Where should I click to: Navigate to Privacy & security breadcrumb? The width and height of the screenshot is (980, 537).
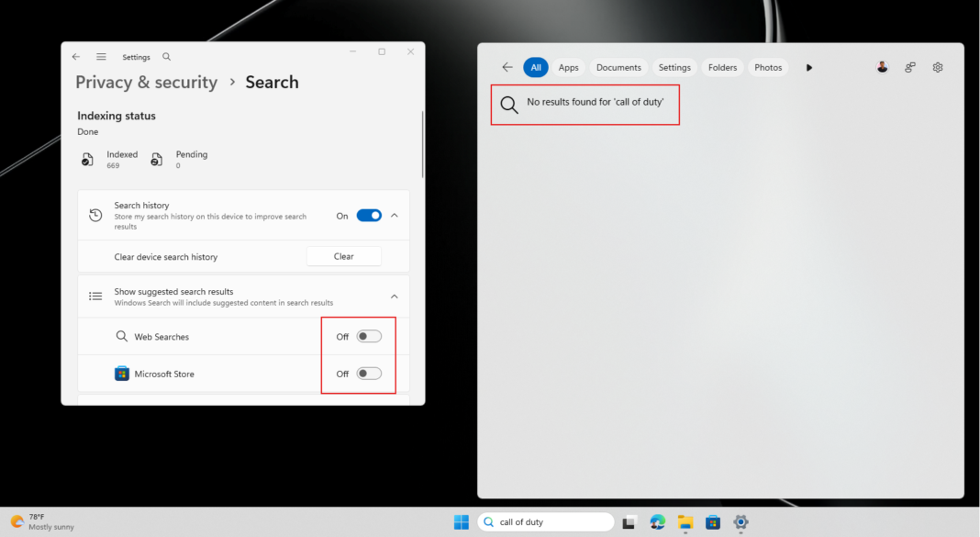(x=146, y=82)
